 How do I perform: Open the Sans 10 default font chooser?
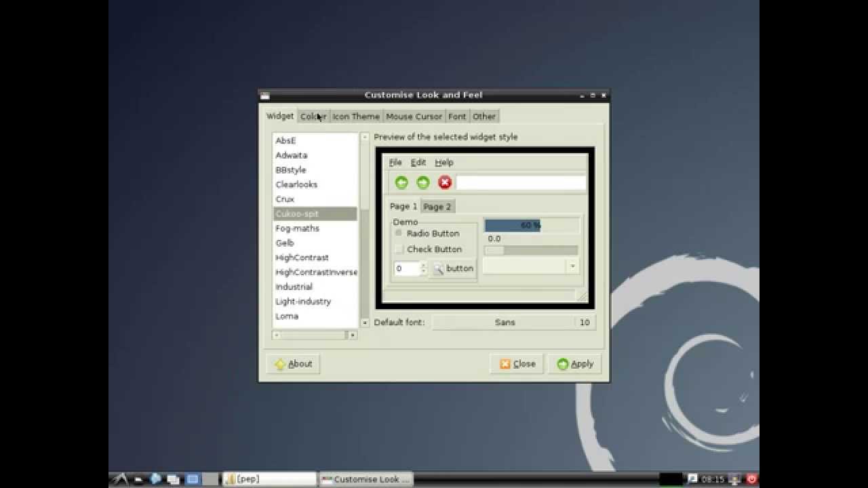click(x=513, y=323)
